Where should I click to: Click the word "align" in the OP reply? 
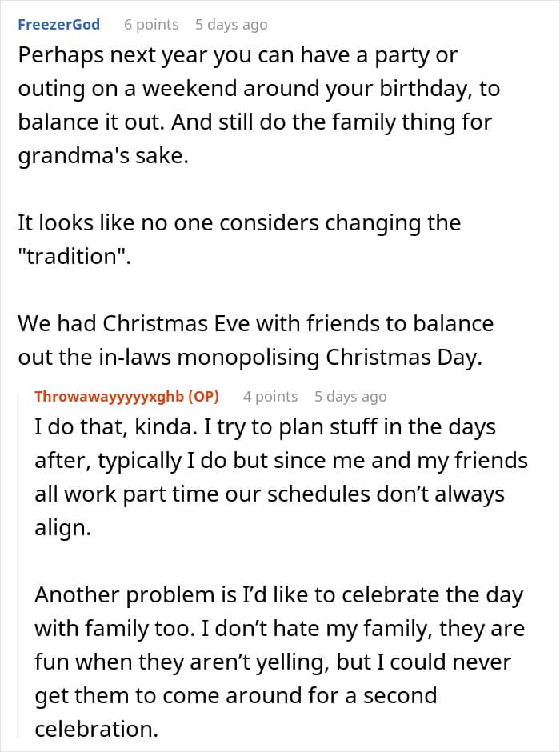tap(62, 527)
